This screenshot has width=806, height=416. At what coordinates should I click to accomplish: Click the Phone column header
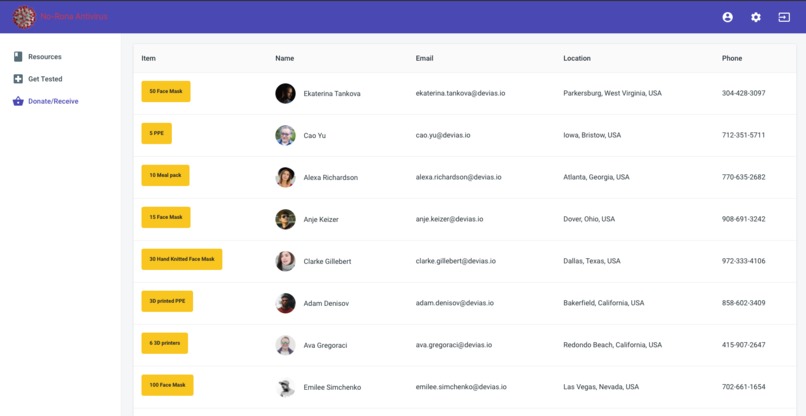click(x=732, y=58)
